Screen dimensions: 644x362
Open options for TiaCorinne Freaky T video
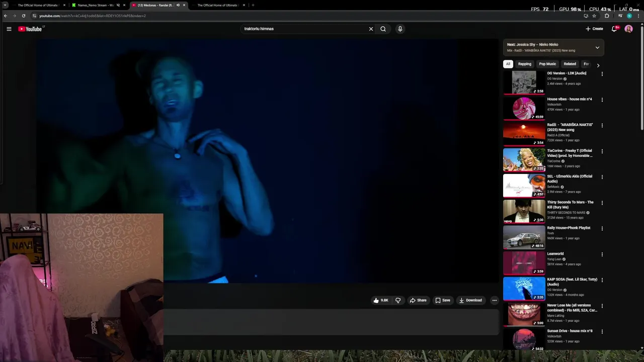click(x=602, y=151)
